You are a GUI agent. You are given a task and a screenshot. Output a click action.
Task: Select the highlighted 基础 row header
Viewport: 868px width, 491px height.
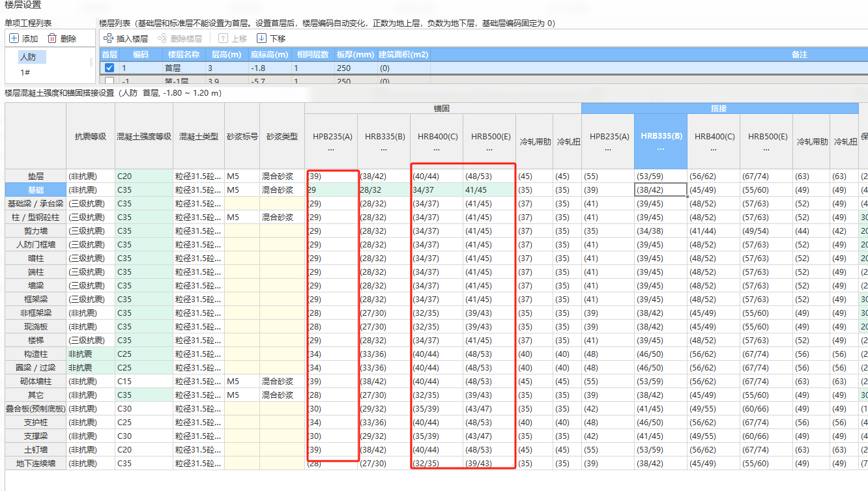[36, 189]
